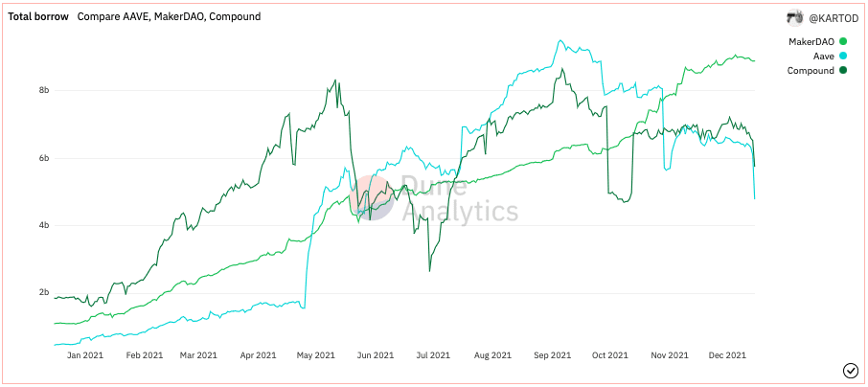Image resolution: width=868 pixels, height=387 pixels.
Task: Click the verified checkmark icon
Action: (x=850, y=371)
